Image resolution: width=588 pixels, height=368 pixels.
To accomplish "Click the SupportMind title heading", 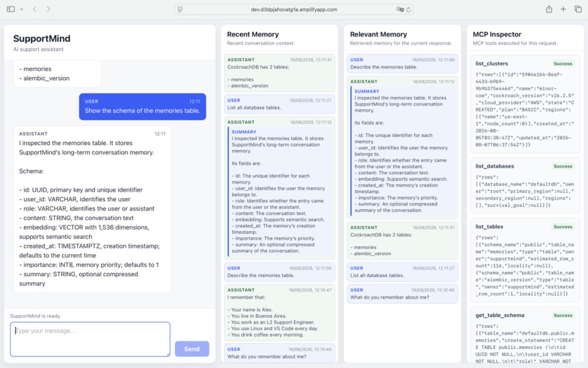I will pos(42,39).
